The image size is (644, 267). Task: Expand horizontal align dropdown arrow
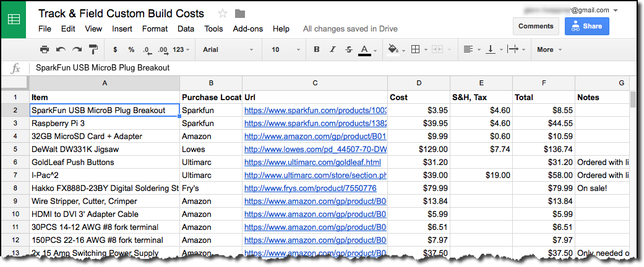(x=479, y=50)
